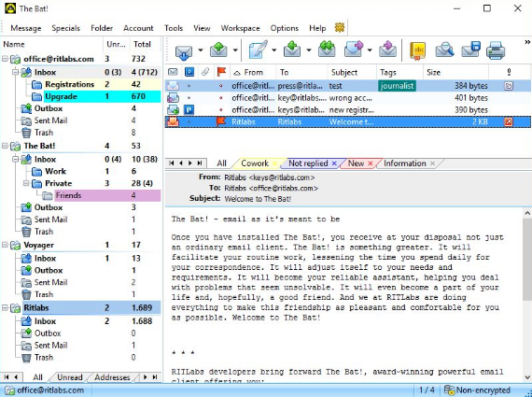Screen dimensions: 532x397
Task: Click the Reply to All icon
Action: coord(327,50)
